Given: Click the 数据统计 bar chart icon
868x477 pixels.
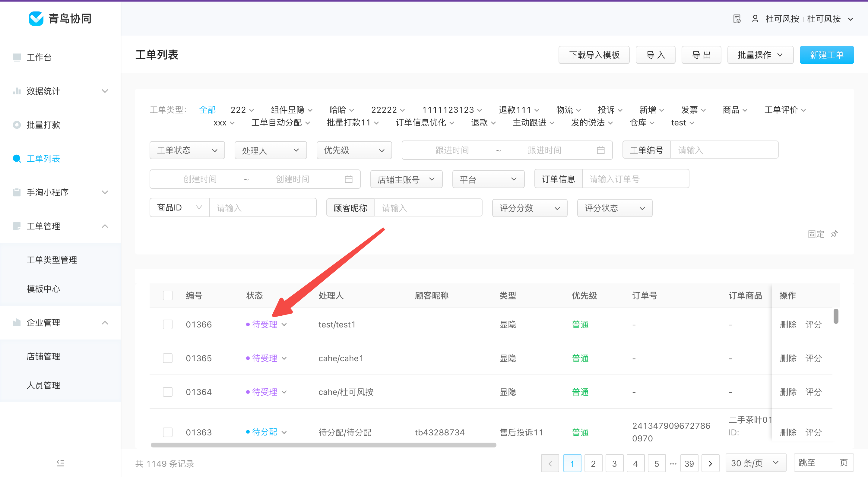Looking at the screenshot, I should [x=17, y=91].
